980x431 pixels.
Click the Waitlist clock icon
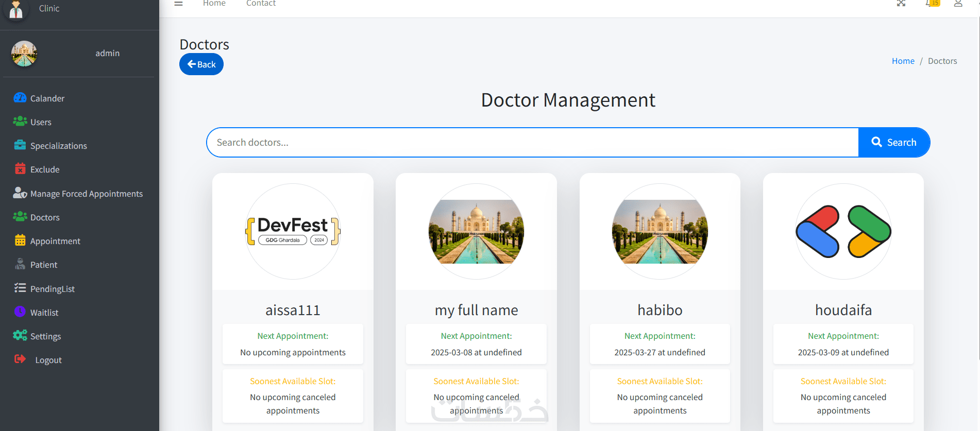20,312
